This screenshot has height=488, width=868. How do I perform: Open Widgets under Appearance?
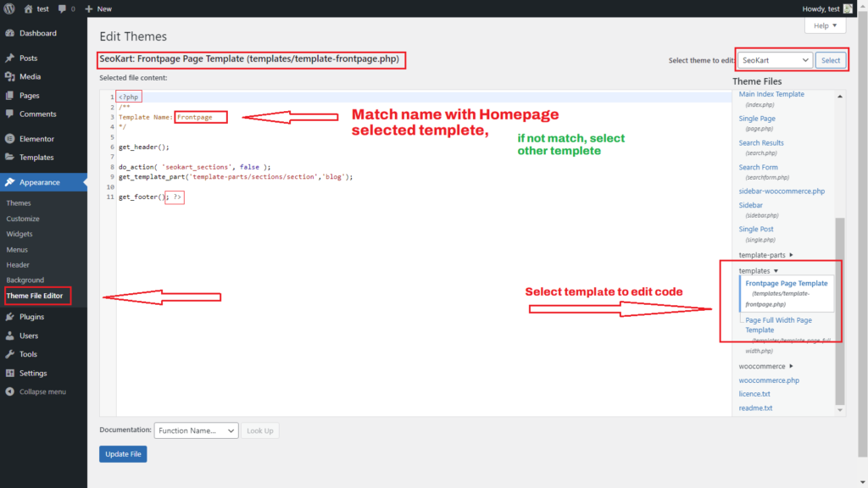click(19, 234)
